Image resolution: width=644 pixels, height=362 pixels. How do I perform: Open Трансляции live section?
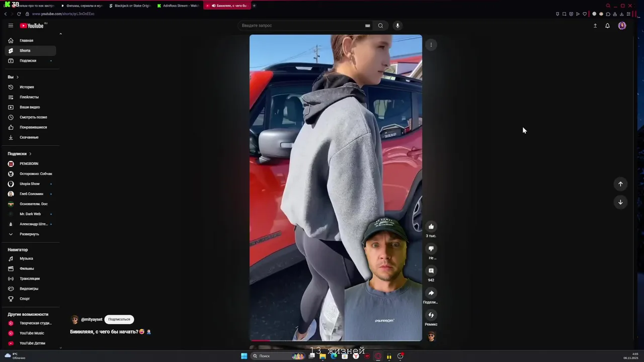[30, 279]
